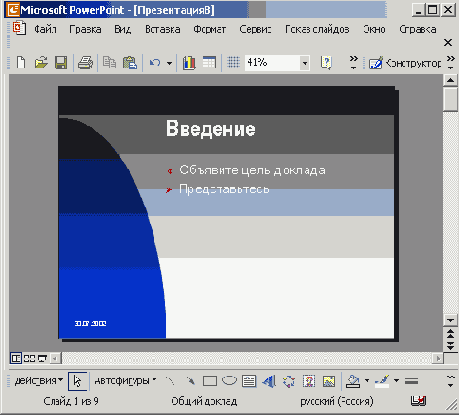This screenshot has height=415, width=459.
Task: Click the Конструктор button
Action: pyautogui.click(x=405, y=63)
